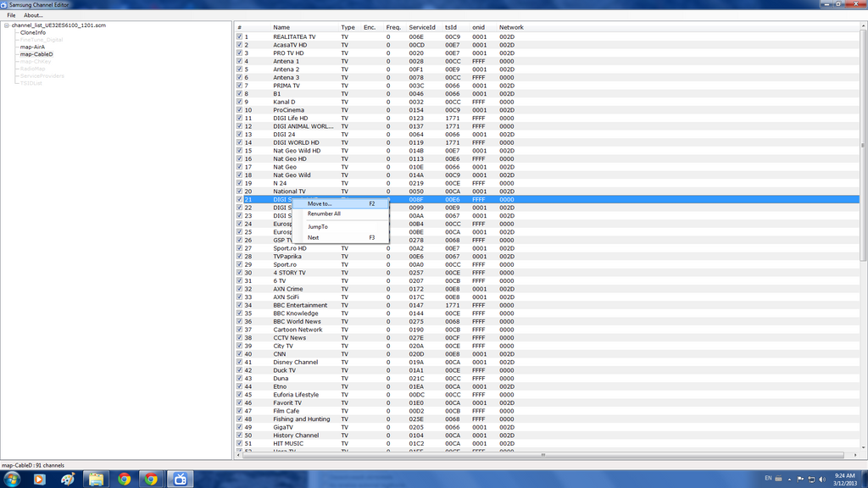Launch Windows Media Player from taskbar
This screenshot has width=868, height=488.
point(39,480)
